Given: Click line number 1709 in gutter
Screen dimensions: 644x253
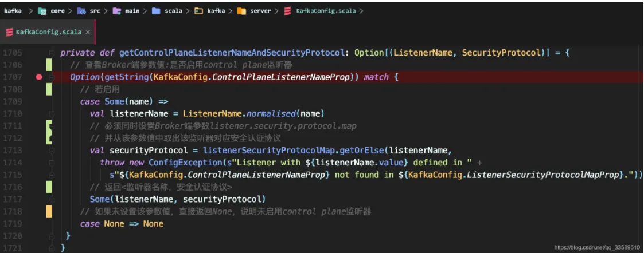Looking at the screenshot, I should pos(14,101).
